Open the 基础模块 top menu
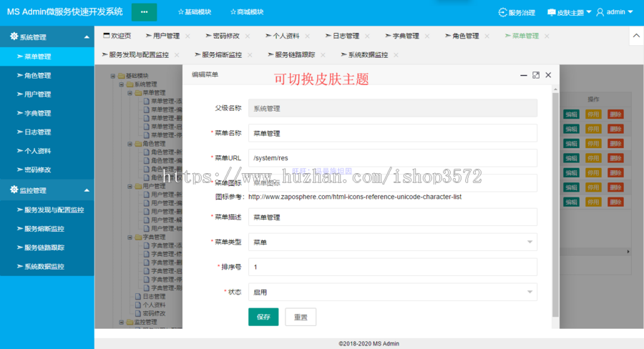The height and width of the screenshot is (349, 644). (x=195, y=12)
